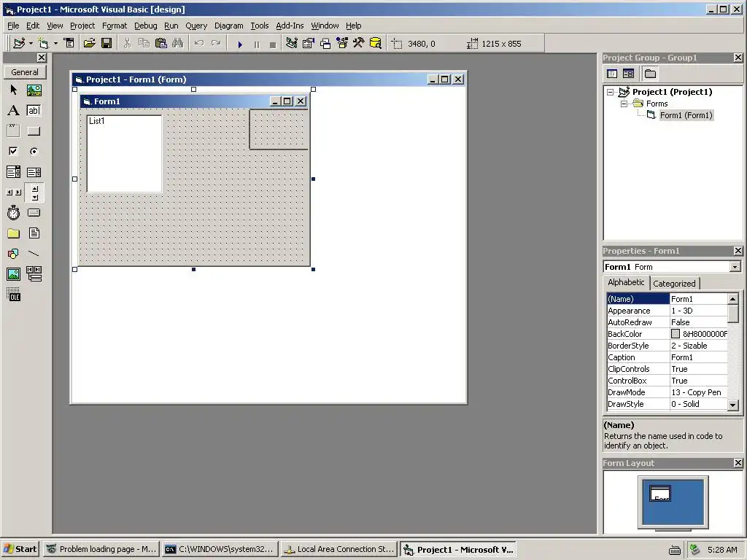Open the Menu Editor from toolbar

coord(69,43)
